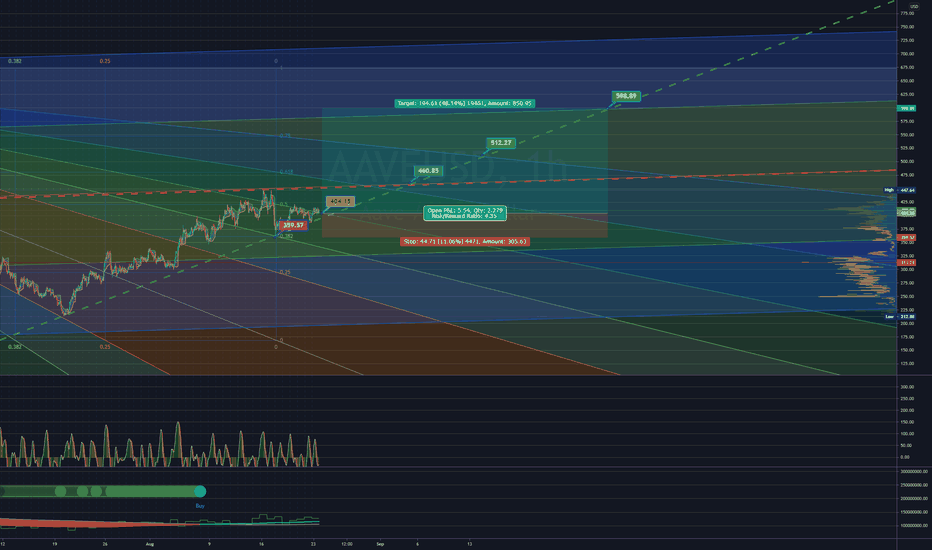Image resolution: width=932 pixels, height=550 pixels.
Task: Select the green Target label of long position
Action: (x=464, y=103)
